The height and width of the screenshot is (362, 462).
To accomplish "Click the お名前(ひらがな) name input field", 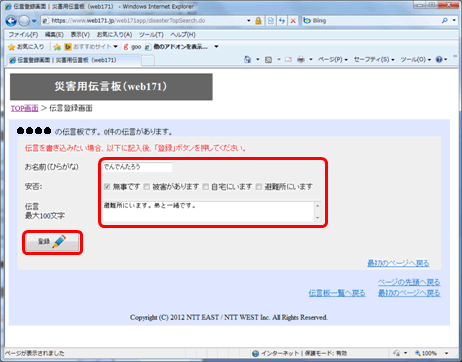I will pos(137,167).
